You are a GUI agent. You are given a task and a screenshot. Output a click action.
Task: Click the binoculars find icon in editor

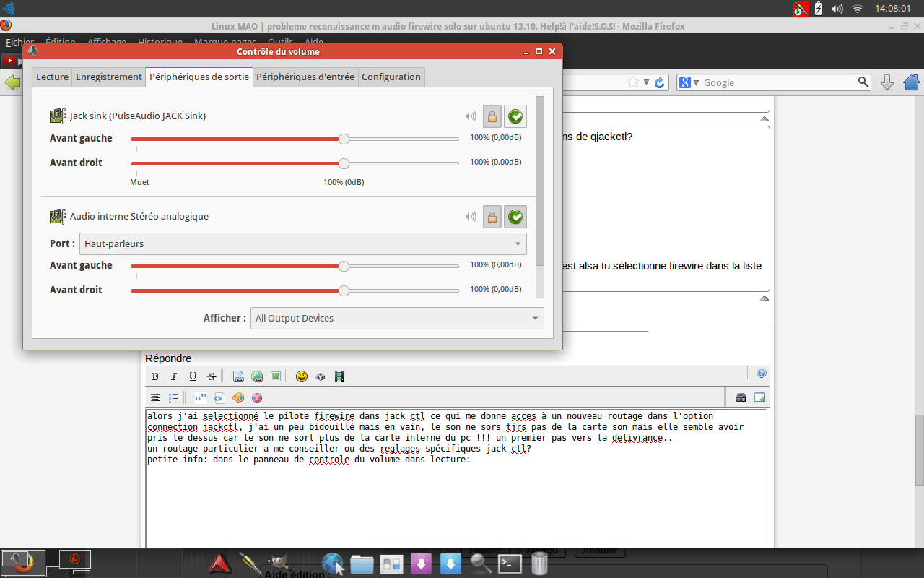[x=741, y=397]
